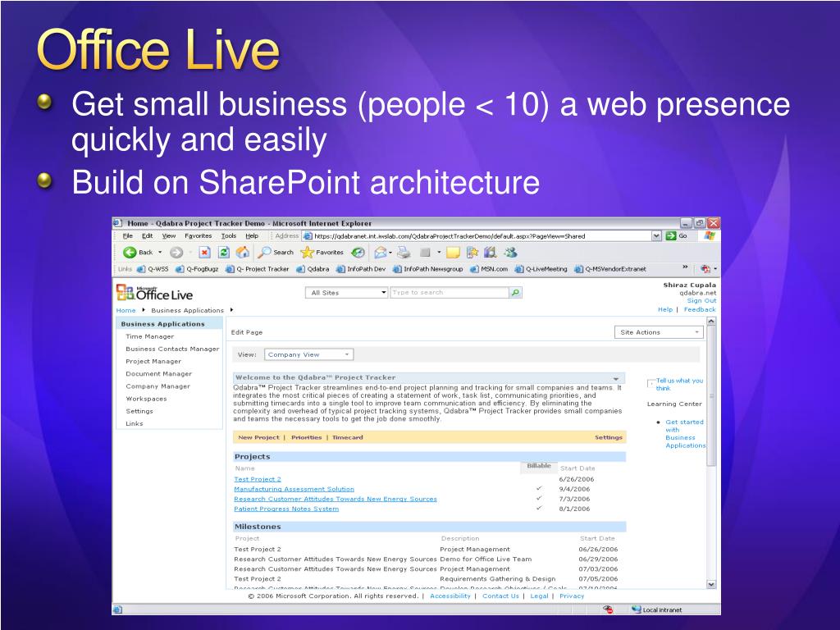Open the Edit menu
840x630 pixels.
tap(148, 235)
